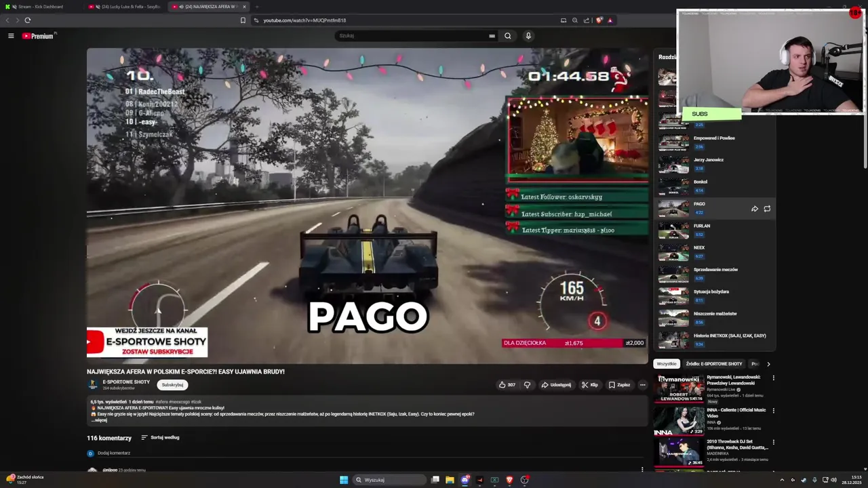Open on-screen keyboard icon in search box
868x488 pixels.
(x=492, y=36)
